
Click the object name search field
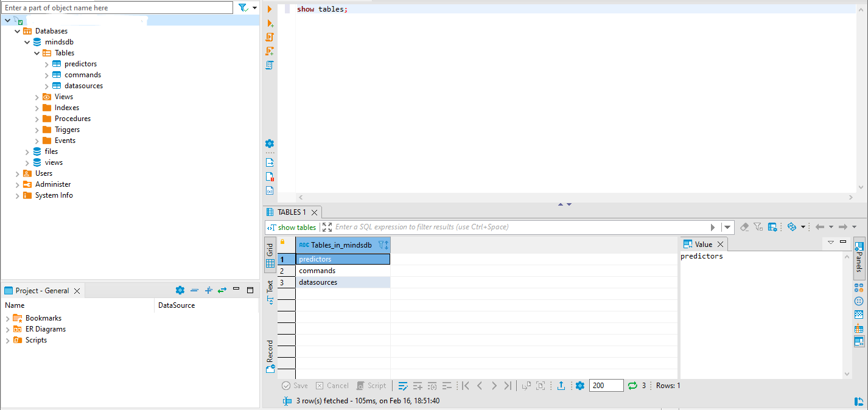[x=117, y=8]
